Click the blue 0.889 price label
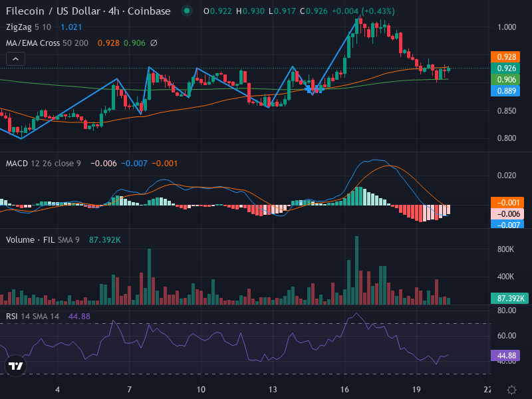Image resolution: width=532 pixels, height=399 pixels. (505, 91)
